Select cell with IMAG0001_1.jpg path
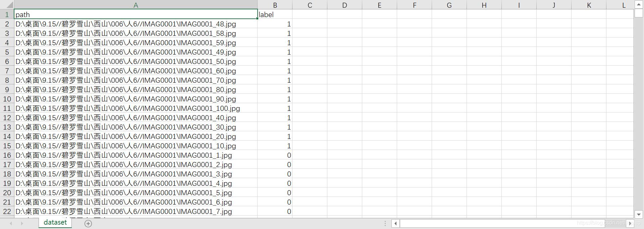The image size is (644, 229). pos(136,155)
